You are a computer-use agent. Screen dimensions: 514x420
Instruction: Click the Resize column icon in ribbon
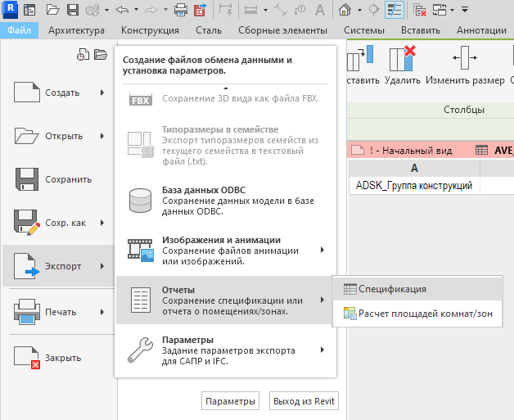click(x=465, y=62)
